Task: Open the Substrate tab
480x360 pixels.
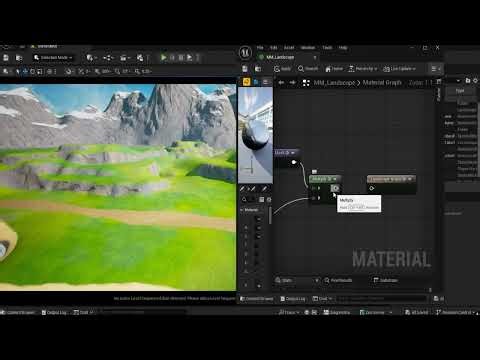Action: coord(386,280)
